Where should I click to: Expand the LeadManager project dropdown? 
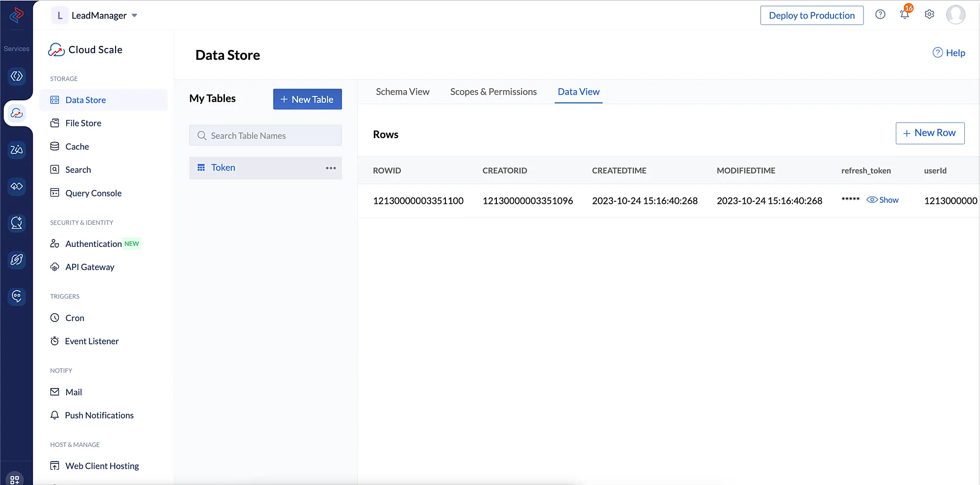[x=134, y=16]
